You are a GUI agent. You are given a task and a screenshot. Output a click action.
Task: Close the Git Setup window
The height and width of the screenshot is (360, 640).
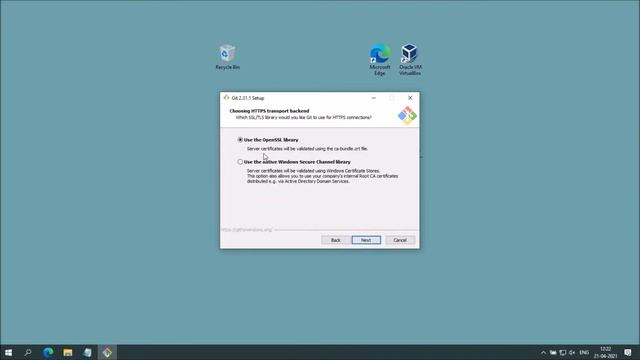[410, 98]
